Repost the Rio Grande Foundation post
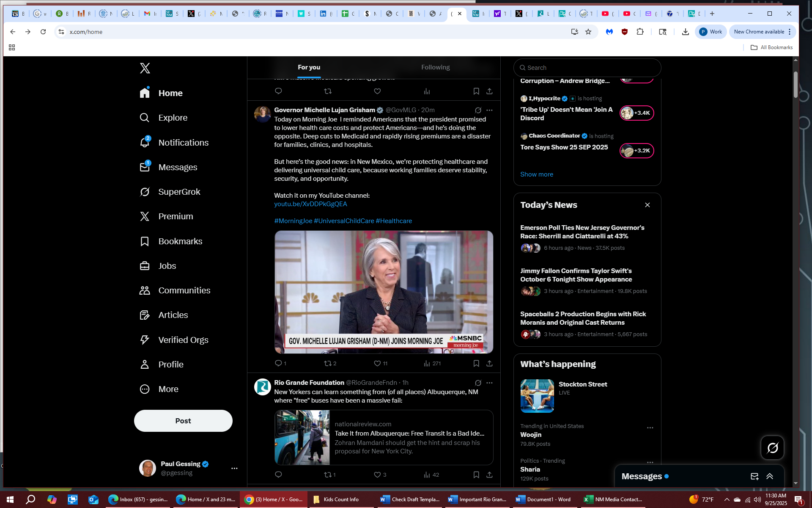This screenshot has height=508, width=812. [328, 475]
